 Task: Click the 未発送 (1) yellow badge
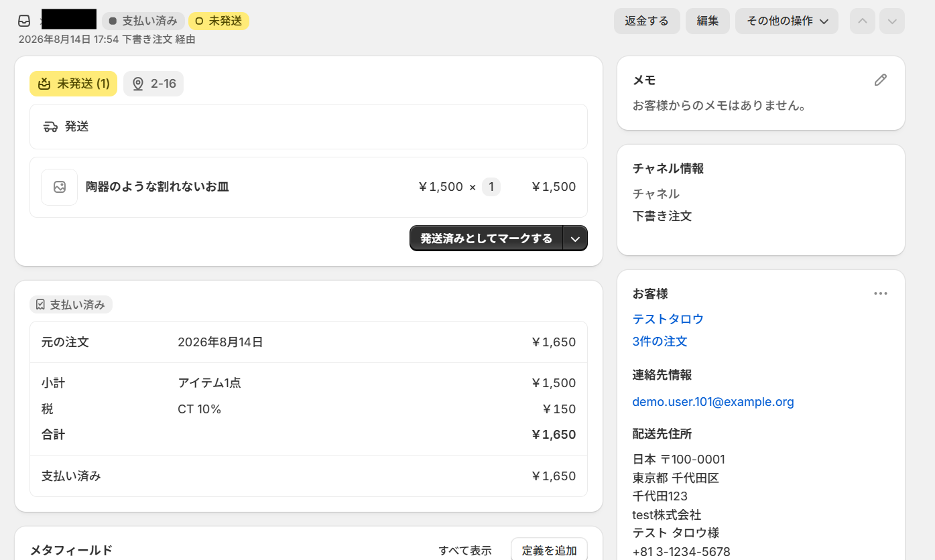[x=73, y=84]
